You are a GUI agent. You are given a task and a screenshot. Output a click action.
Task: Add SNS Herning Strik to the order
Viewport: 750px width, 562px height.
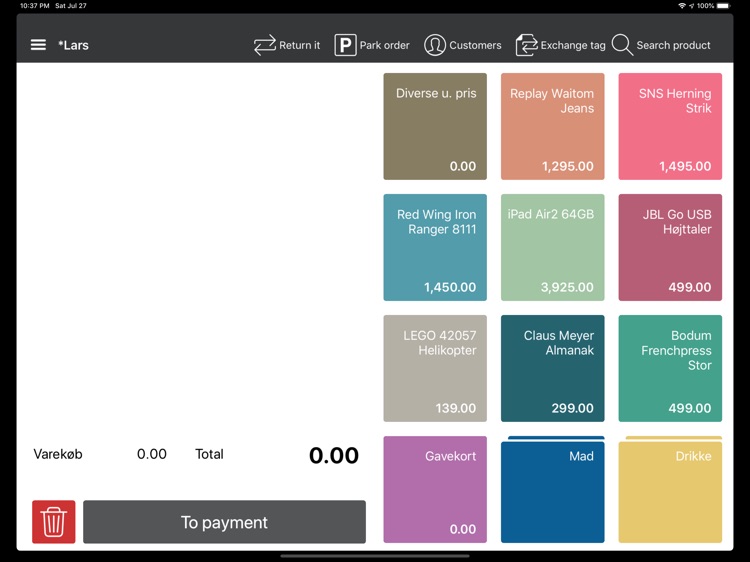tap(670, 126)
